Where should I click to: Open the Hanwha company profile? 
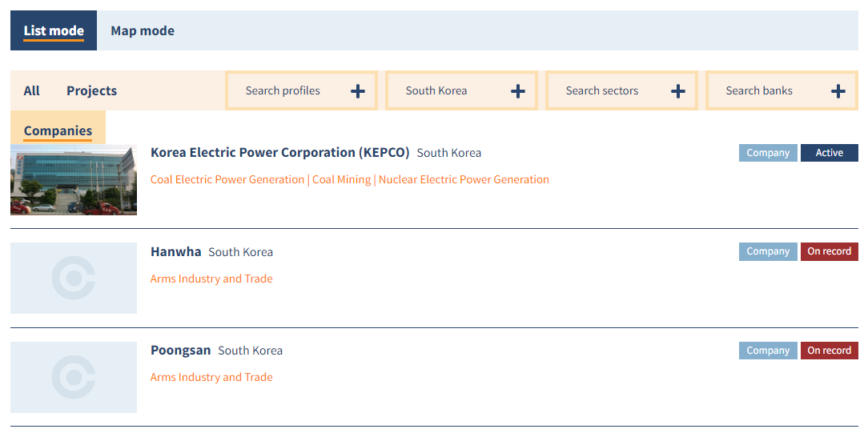(175, 251)
